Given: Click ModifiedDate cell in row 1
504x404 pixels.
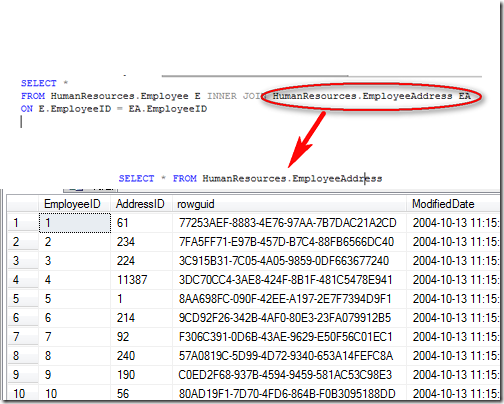Looking at the screenshot, I should (453, 223).
